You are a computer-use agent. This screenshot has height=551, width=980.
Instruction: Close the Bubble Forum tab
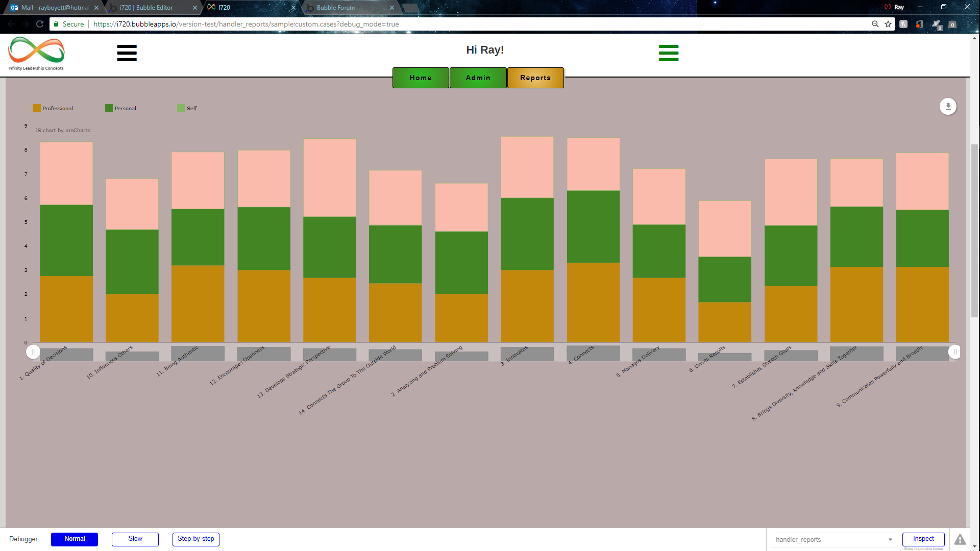392,8
